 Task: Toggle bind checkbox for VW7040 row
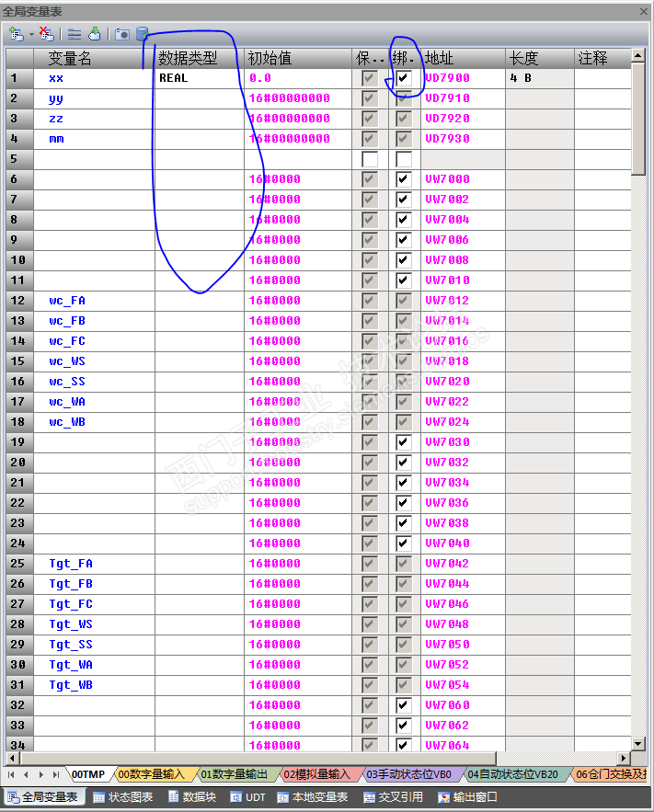404,543
